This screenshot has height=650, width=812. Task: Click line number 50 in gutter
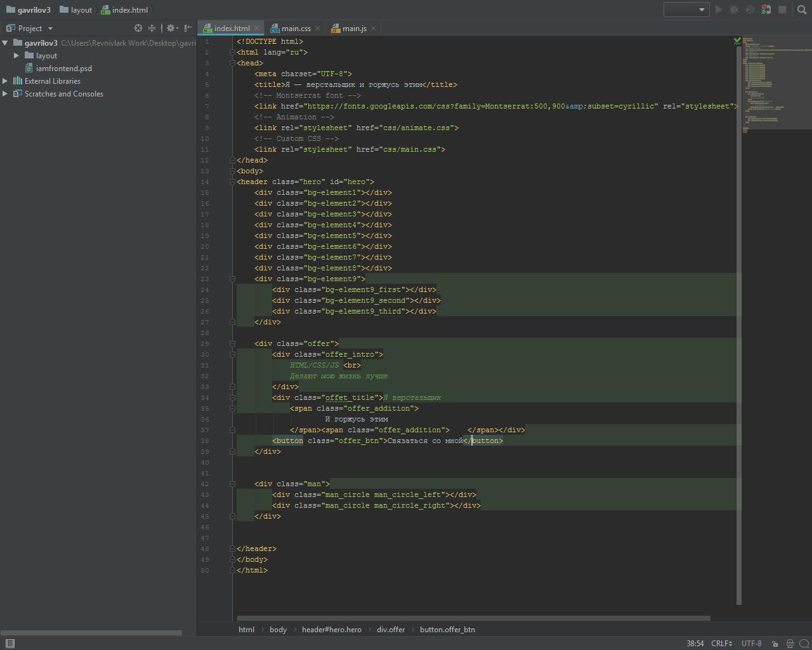205,570
